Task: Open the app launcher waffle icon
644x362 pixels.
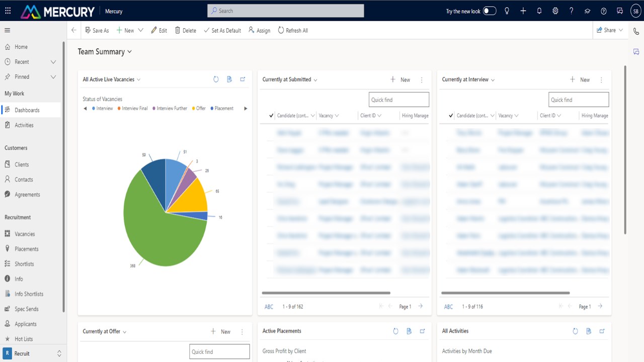Action: pos(8,11)
